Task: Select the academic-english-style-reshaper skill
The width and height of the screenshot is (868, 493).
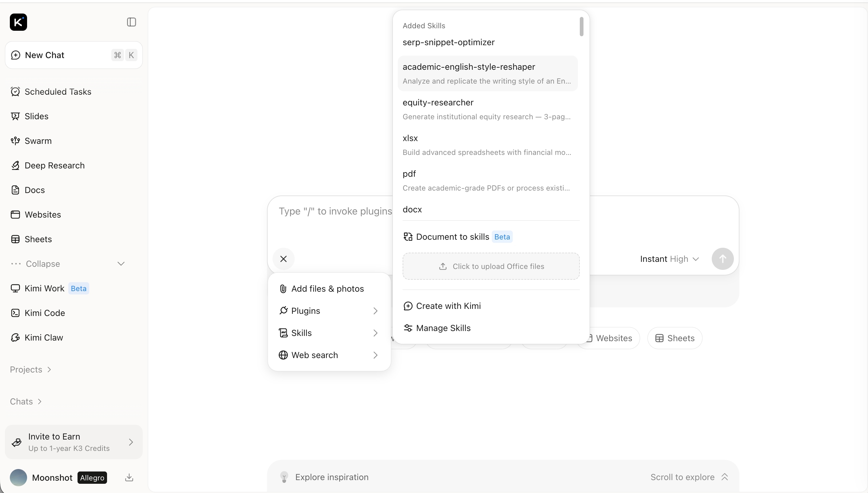Action: pos(488,73)
